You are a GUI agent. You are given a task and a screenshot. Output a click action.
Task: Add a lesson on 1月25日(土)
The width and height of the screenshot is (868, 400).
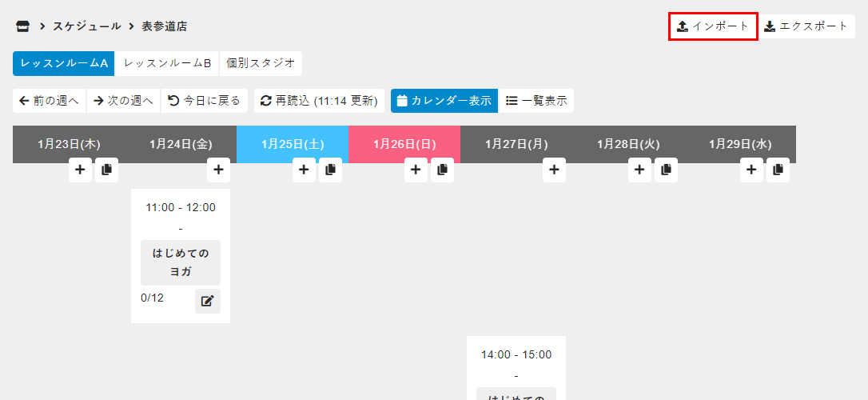coord(304,170)
